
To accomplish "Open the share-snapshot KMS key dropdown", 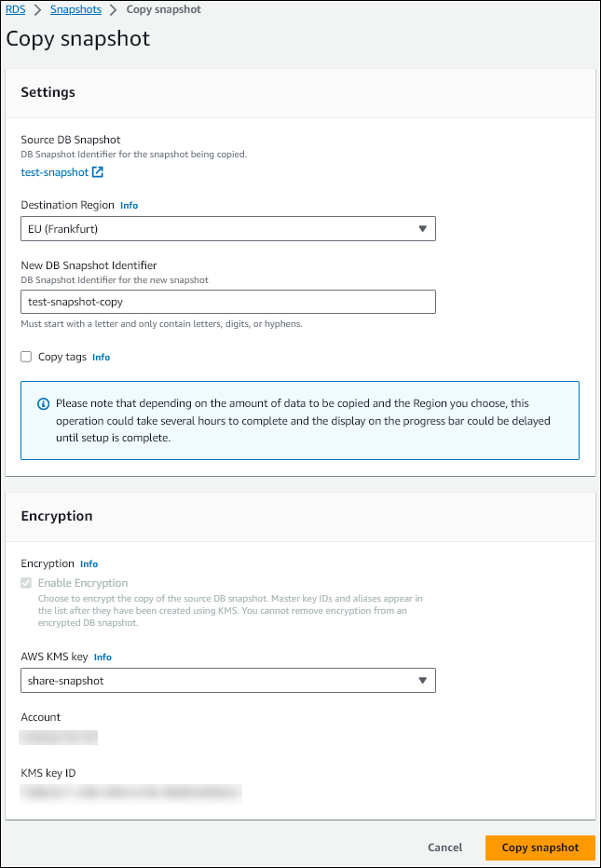I will 228,680.
